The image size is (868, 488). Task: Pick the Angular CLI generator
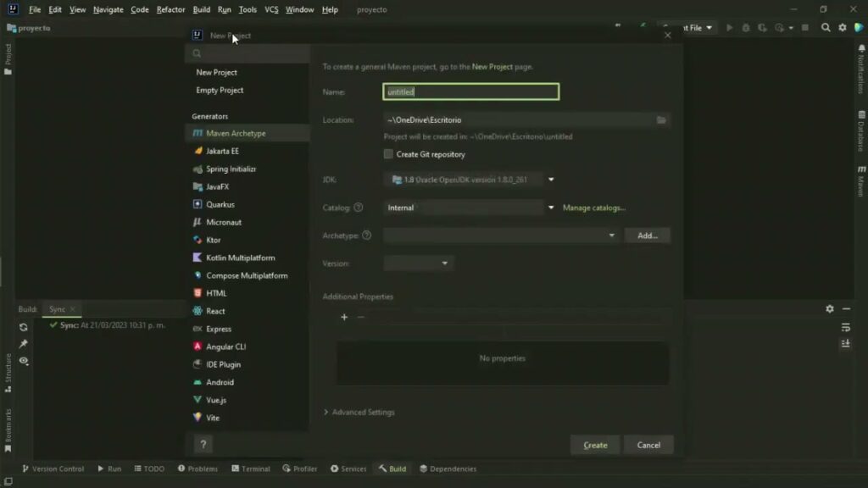[x=225, y=347]
